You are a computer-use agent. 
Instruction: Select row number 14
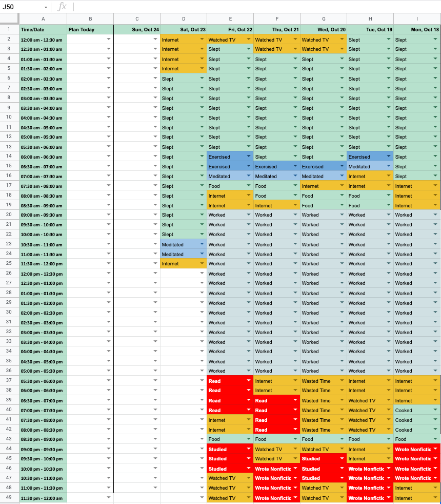point(8,157)
